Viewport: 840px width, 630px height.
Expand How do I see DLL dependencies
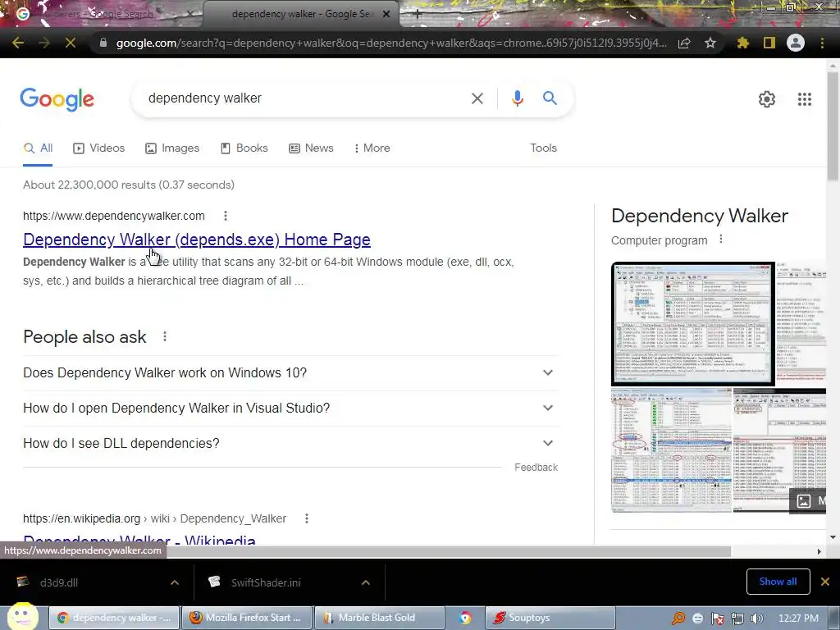point(290,444)
